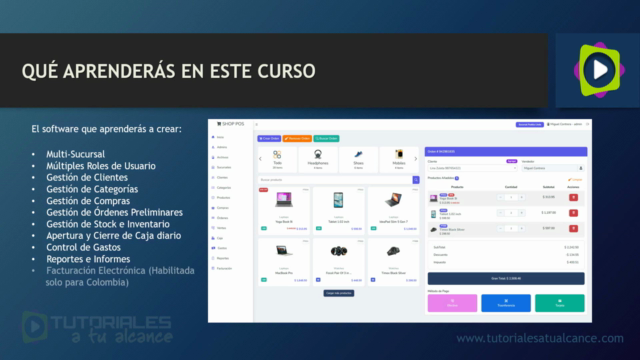The width and height of the screenshot is (640, 360).
Task: Click www.tutorialesatualcance.com link
Action: coord(540,338)
